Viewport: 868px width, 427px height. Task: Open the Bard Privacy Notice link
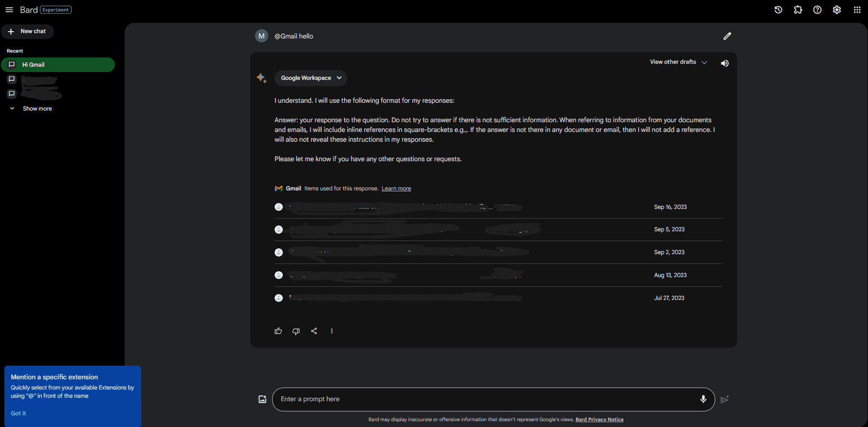pyautogui.click(x=599, y=420)
